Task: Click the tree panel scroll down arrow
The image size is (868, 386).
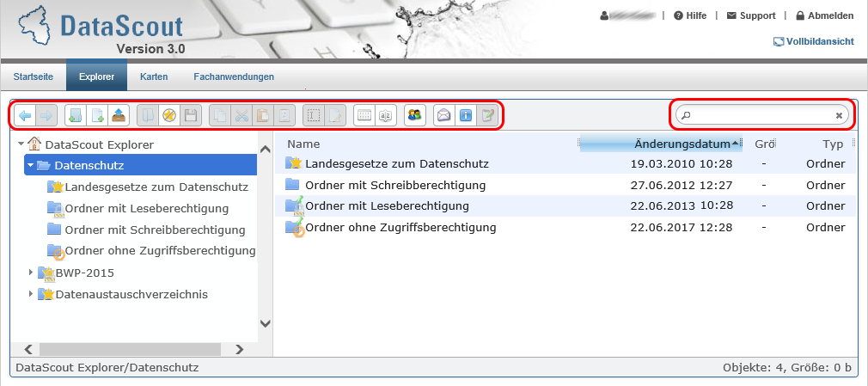Action: [266, 323]
